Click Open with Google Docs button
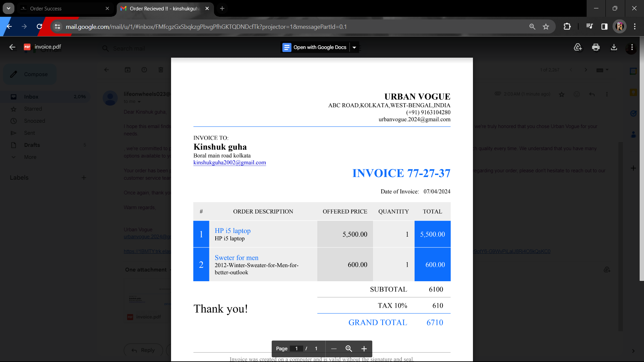644x362 pixels. 315,47
